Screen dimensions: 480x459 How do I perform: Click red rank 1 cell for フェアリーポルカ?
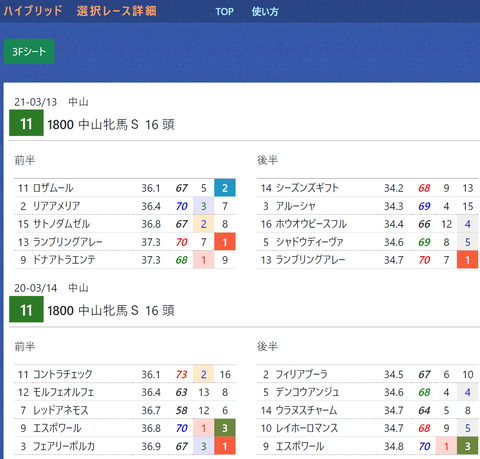(225, 446)
